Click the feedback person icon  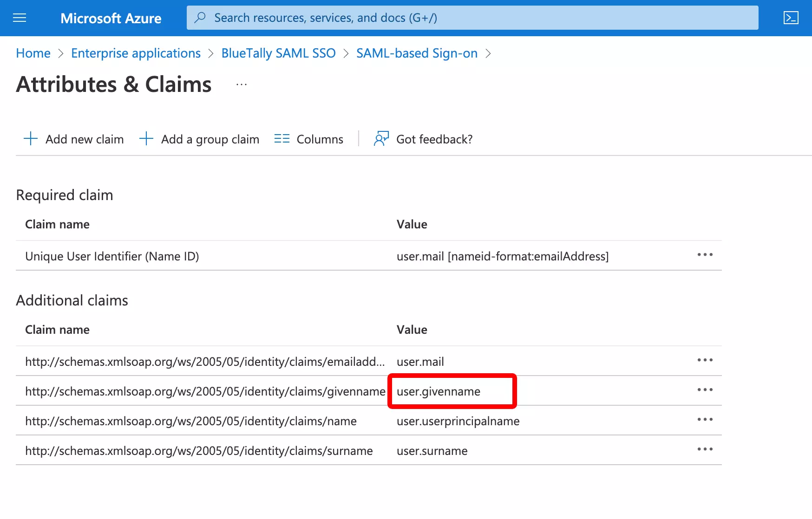click(x=381, y=138)
